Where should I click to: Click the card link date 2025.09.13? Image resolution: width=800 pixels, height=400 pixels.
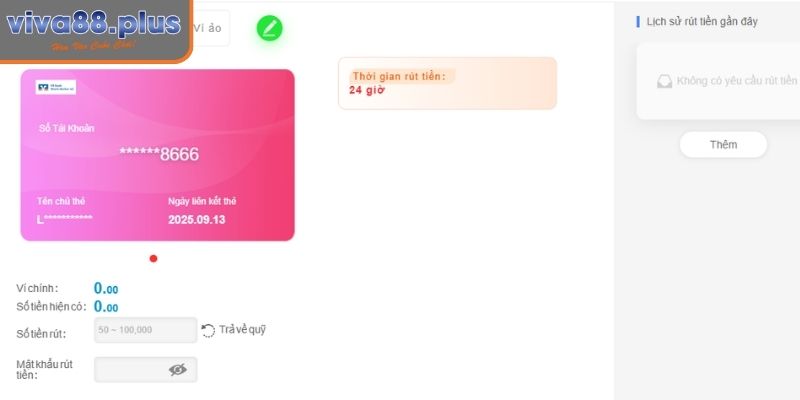(x=196, y=220)
